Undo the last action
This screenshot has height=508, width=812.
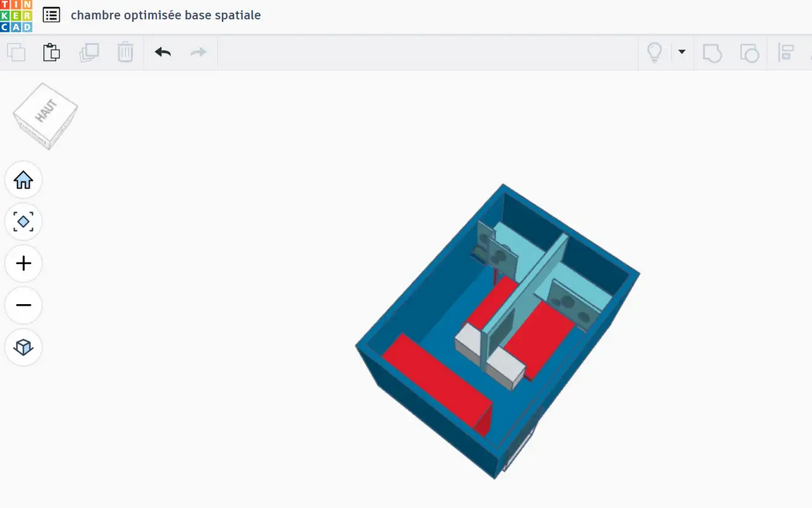[163, 52]
